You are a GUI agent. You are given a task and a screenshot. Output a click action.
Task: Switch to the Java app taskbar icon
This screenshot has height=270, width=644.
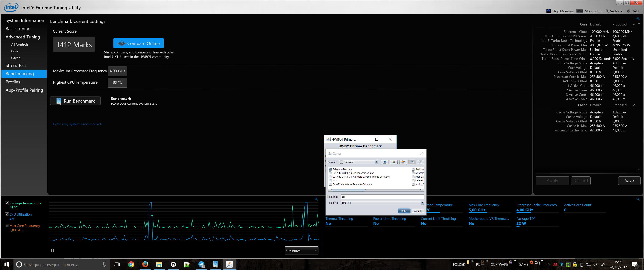(x=229, y=264)
